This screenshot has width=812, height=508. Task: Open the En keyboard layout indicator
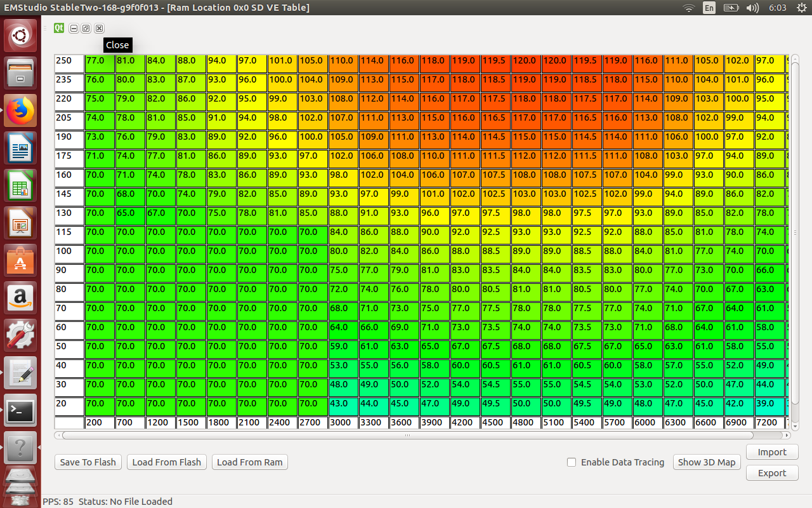point(709,8)
